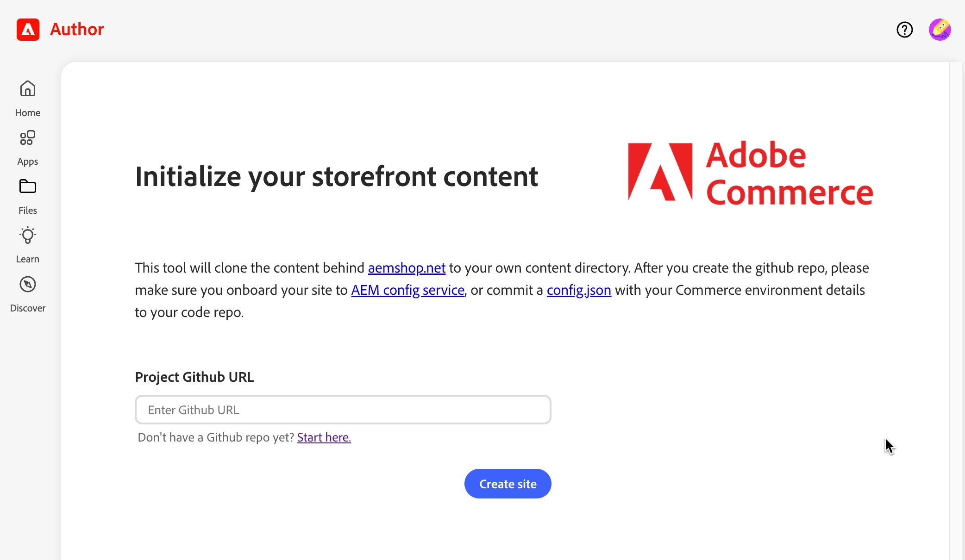965x560 pixels.
Task: Select the Files label in sidebar
Action: pyautogui.click(x=28, y=211)
